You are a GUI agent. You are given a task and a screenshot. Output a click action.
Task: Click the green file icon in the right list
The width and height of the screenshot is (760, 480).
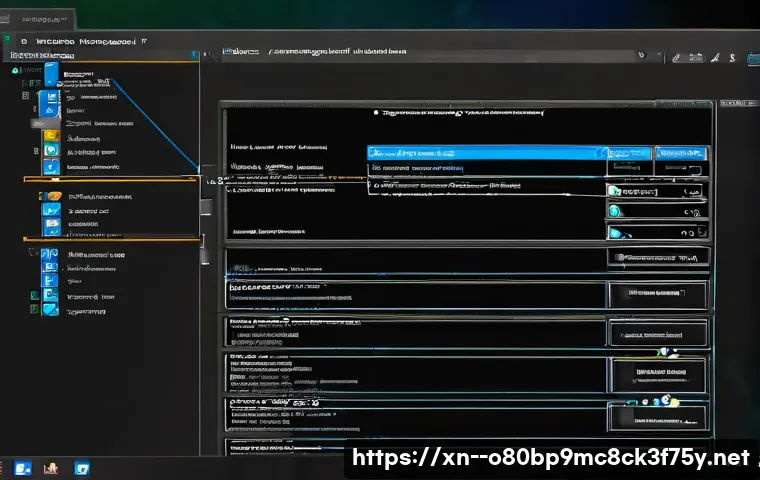615,191
